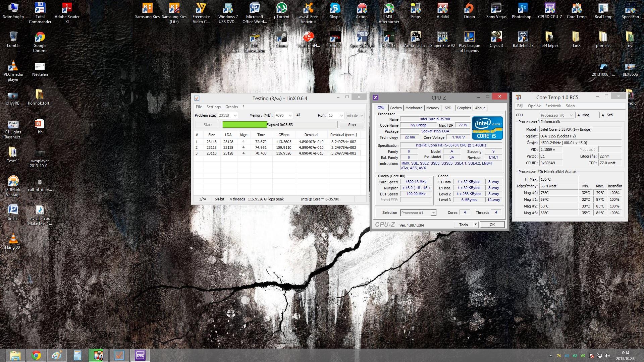644x362 pixels.
Task: Click the green LinX elapsed progress bar
Action: point(245,125)
